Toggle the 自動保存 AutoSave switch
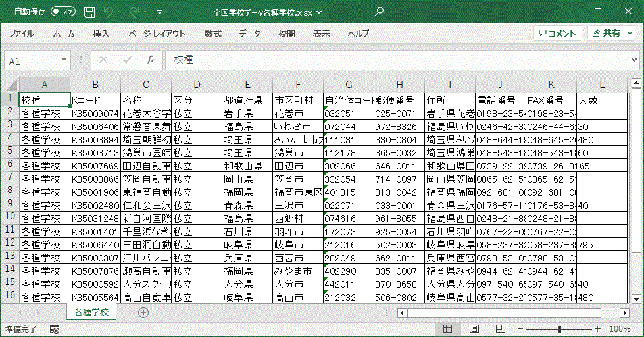 click(63, 12)
